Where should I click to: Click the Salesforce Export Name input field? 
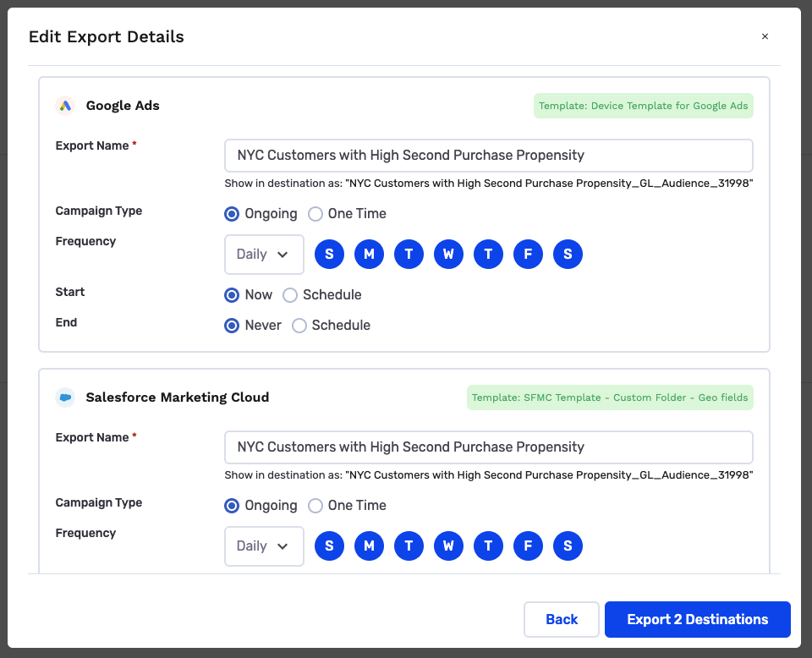(x=488, y=447)
